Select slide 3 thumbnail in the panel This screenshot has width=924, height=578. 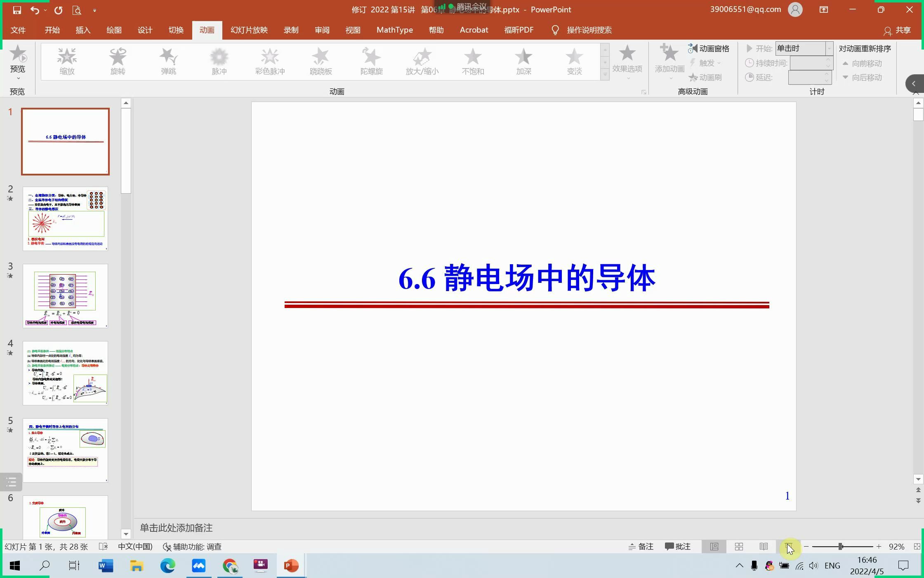(x=65, y=296)
